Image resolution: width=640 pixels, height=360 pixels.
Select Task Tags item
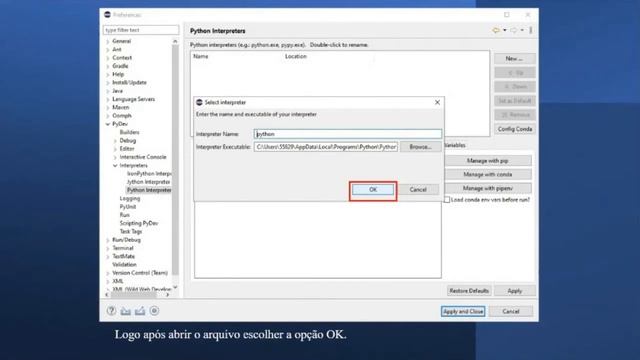pos(131,231)
